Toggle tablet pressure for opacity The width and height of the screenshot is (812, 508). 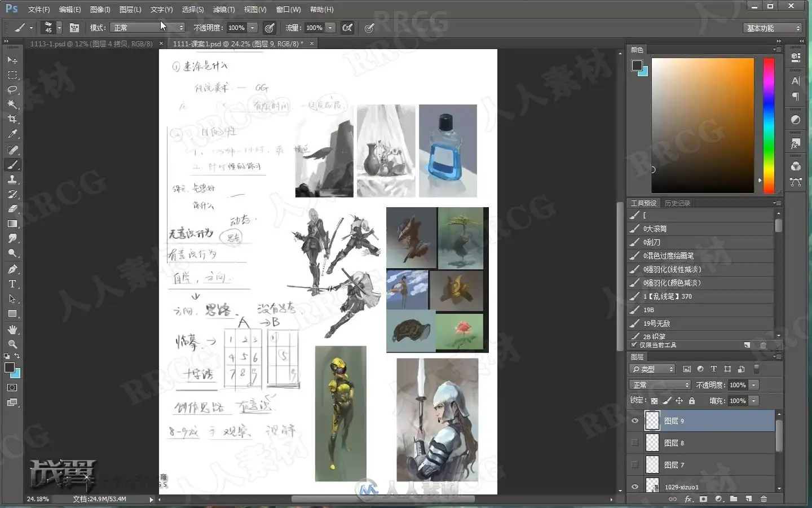270,28
